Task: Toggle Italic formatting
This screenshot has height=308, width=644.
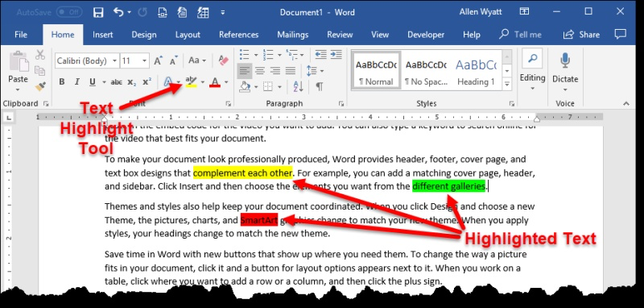Action: click(76, 81)
